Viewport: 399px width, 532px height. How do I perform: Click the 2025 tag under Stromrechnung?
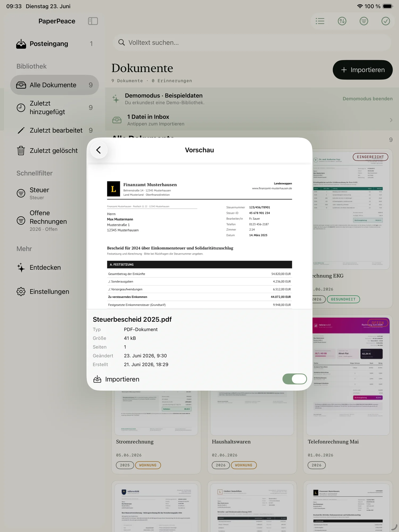pos(125,465)
